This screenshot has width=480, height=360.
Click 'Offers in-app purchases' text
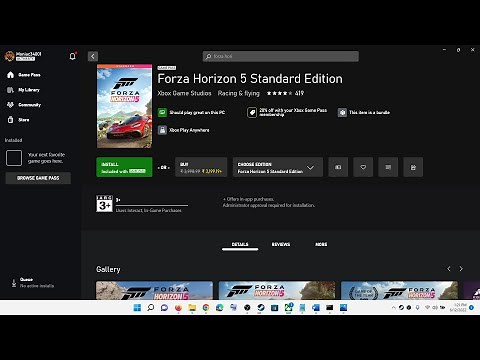(249, 199)
